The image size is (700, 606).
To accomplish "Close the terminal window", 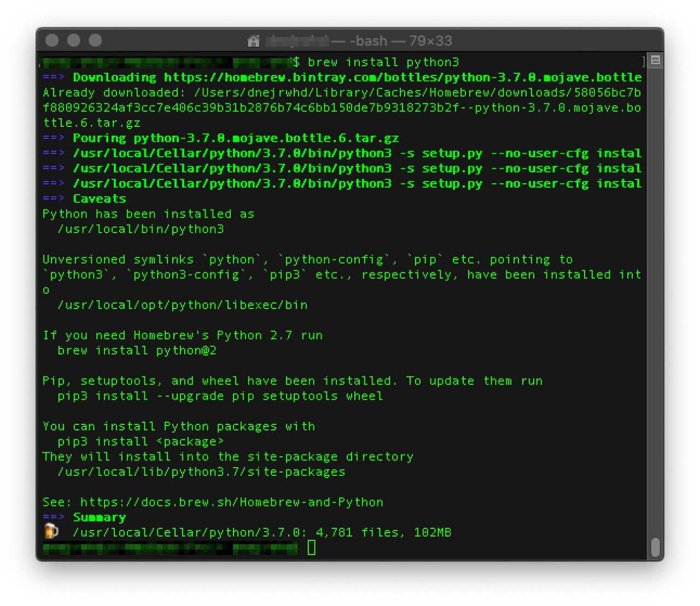I will (52, 40).
